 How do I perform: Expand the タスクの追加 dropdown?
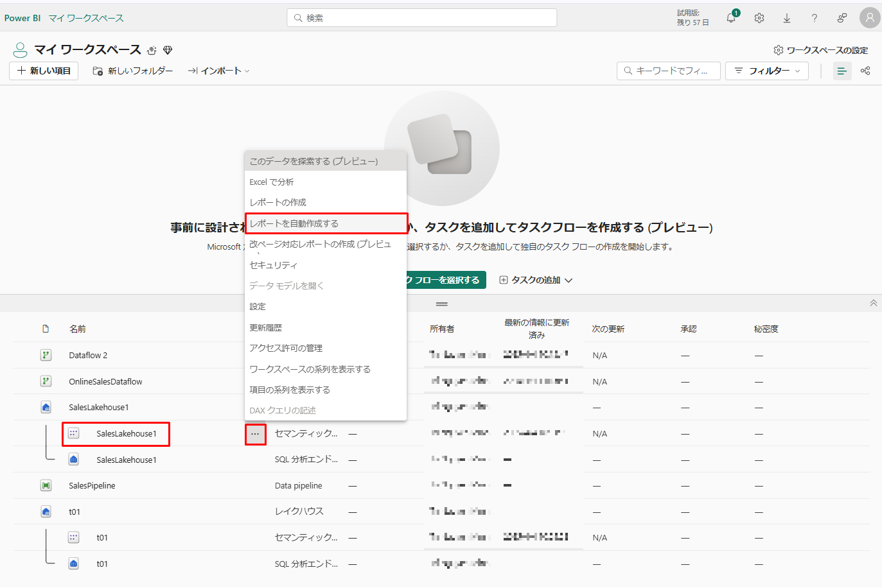pyautogui.click(x=536, y=280)
